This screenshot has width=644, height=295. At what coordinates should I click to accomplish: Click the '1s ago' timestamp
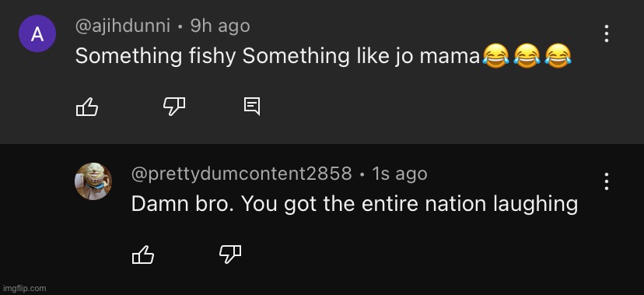coord(399,174)
